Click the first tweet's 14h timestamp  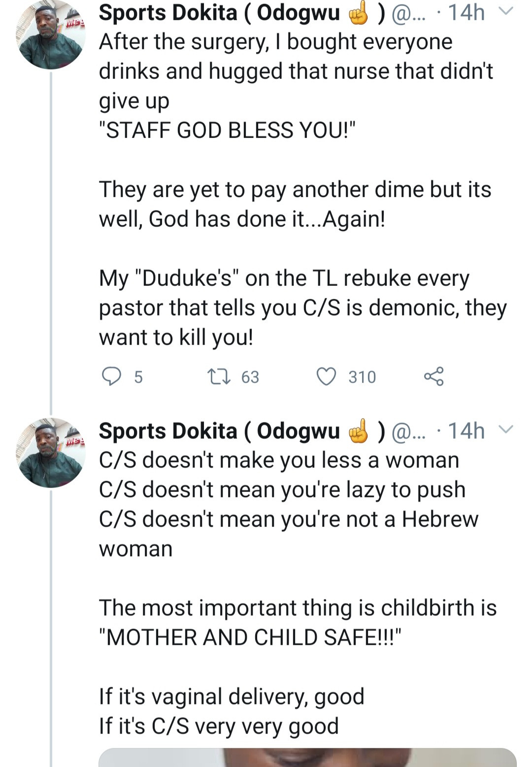pos(466,13)
